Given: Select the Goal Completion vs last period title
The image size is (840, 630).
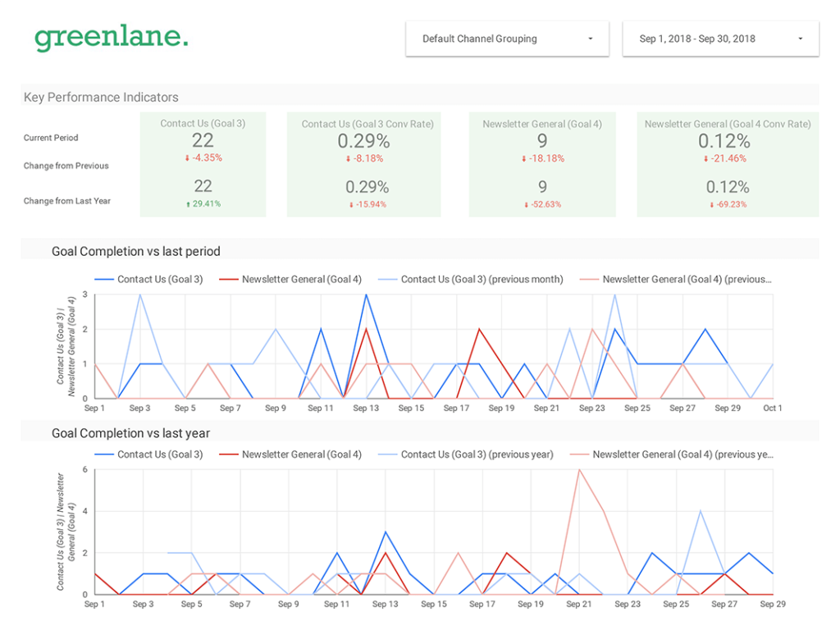Looking at the screenshot, I should pos(135,252).
